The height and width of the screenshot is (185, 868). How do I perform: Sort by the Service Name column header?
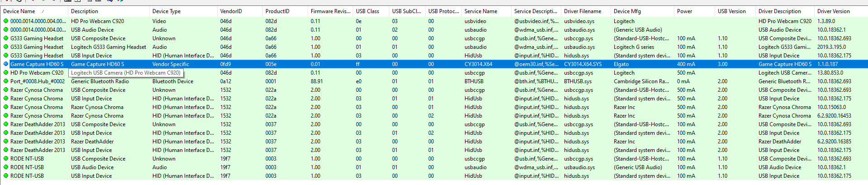click(x=486, y=11)
